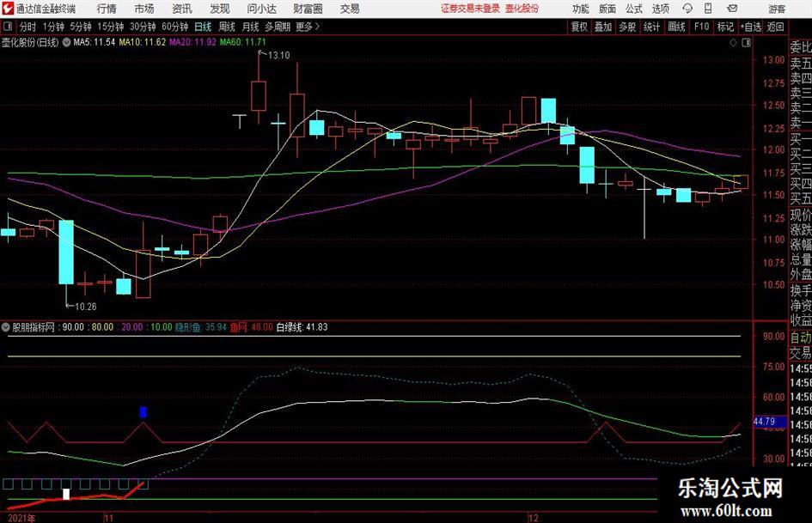The height and width of the screenshot is (523, 812).
Task: Click the 自动 label in right panel
Action: (801, 338)
